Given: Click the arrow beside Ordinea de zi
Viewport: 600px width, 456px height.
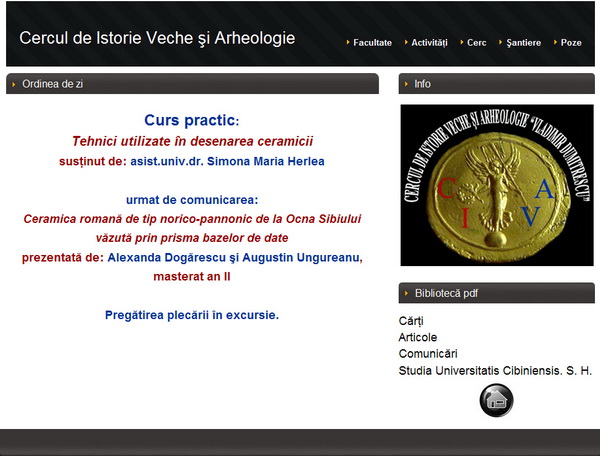Looking at the screenshot, I should pos(14,84).
